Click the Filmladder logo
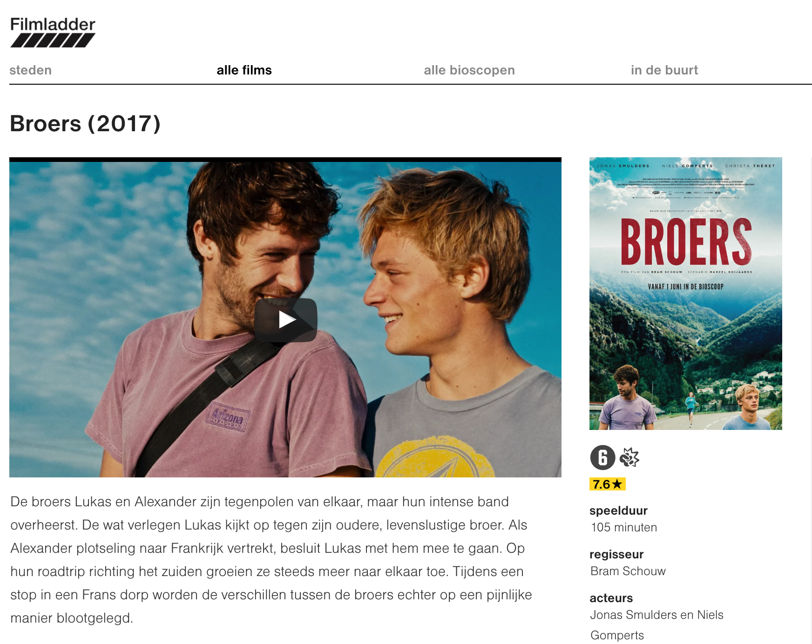This screenshot has height=644, width=812. (x=53, y=32)
